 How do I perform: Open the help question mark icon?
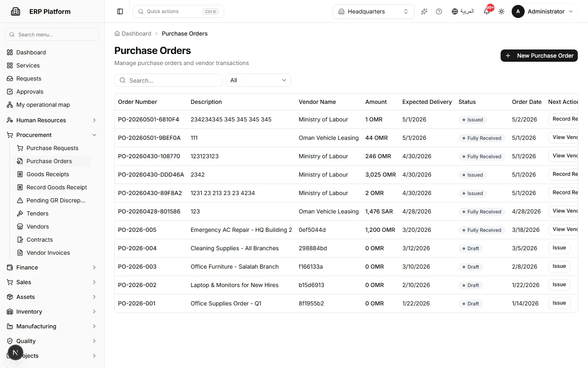[439, 11]
